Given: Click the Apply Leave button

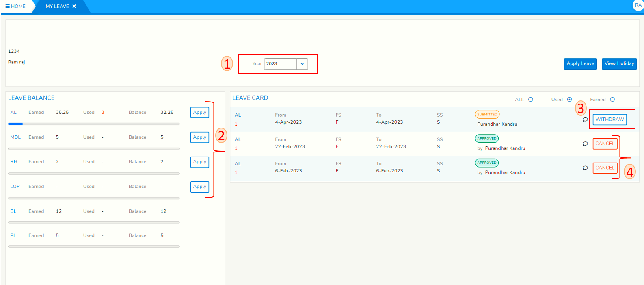Looking at the screenshot, I should pos(580,64).
